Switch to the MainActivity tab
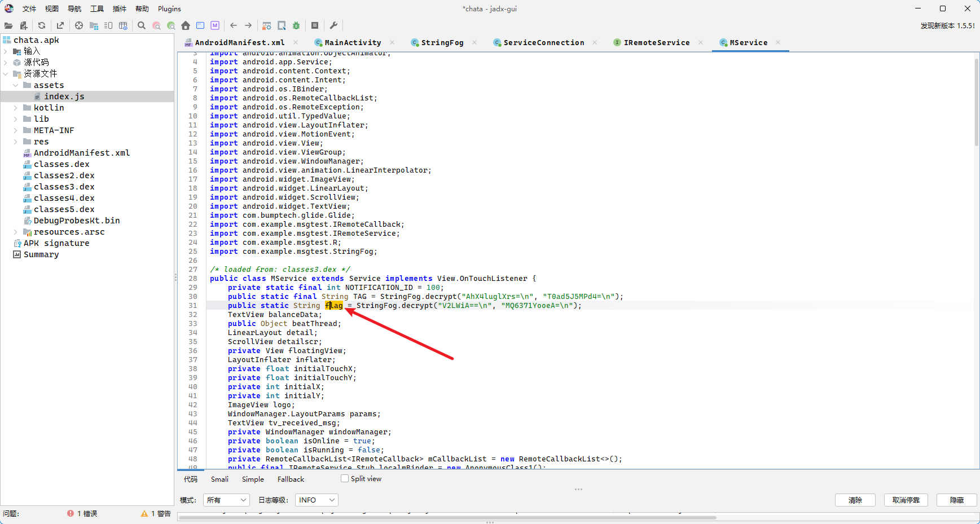 click(353, 42)
